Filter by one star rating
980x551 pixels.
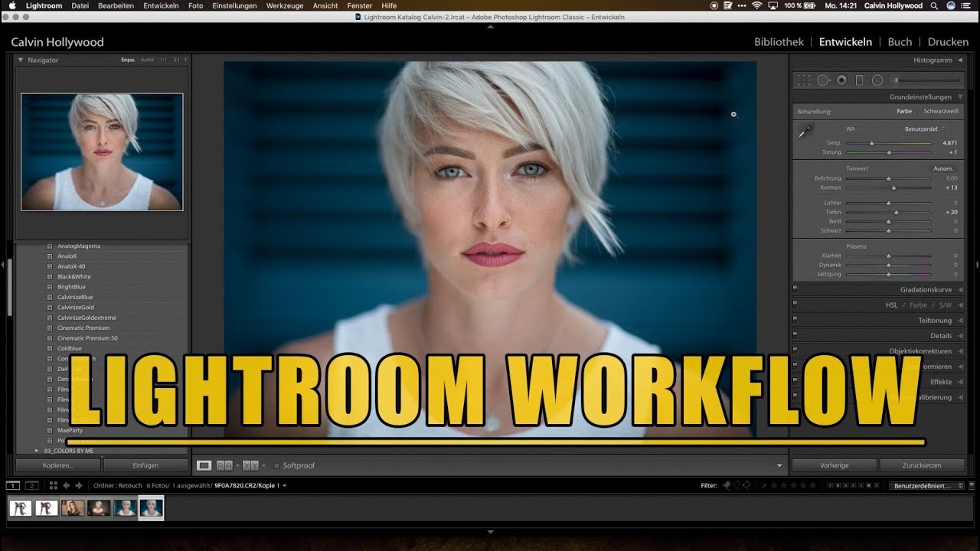point(774,485)
